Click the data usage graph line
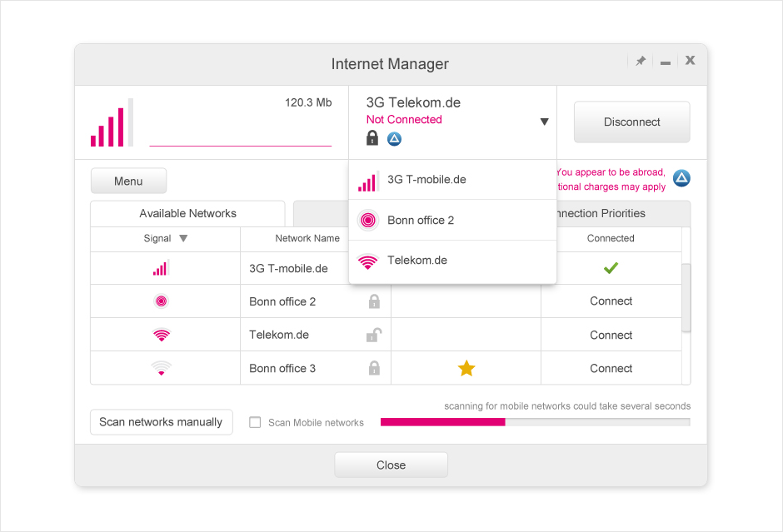 (240, 146)
